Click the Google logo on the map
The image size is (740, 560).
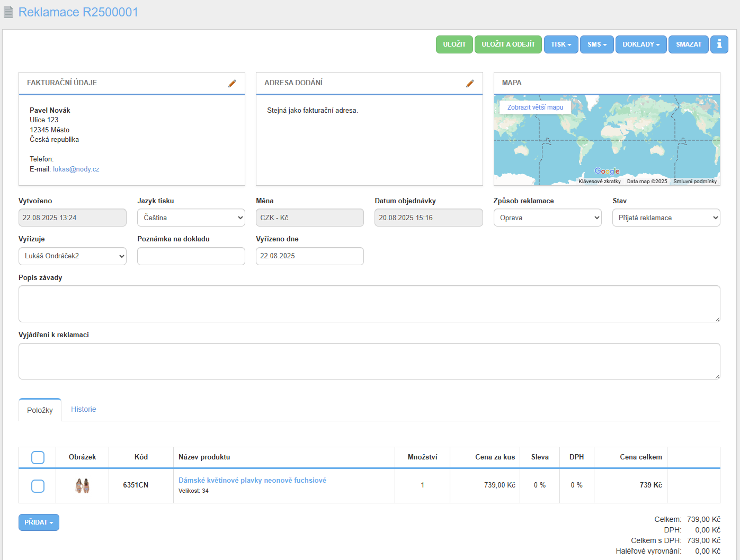coord(607,171)
